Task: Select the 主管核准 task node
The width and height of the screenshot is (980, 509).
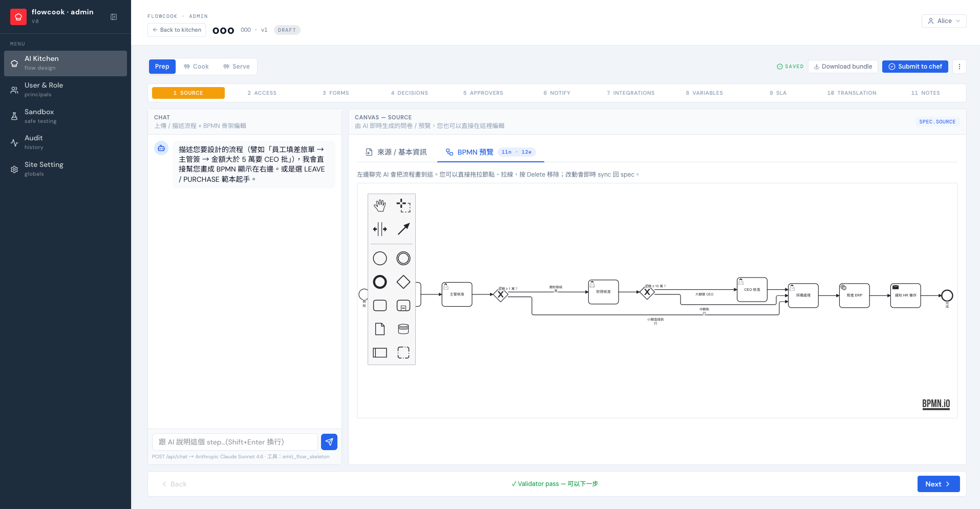Action: coord(457,294)
